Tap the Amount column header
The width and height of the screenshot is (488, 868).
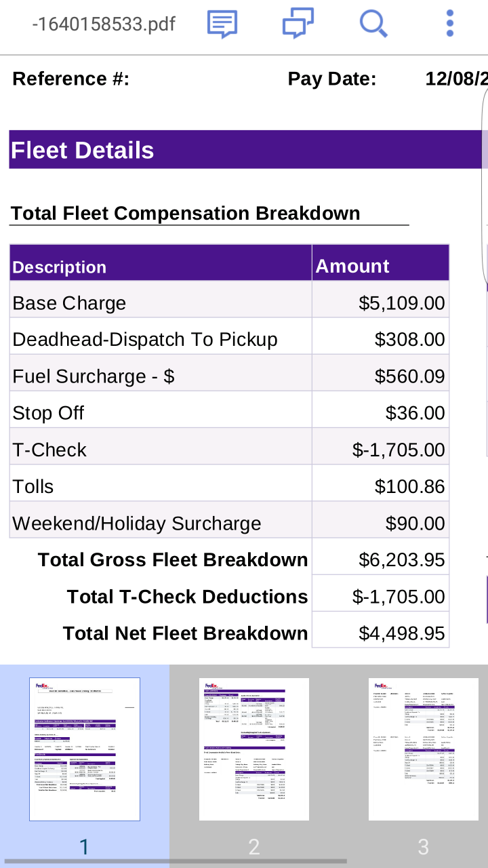click(x=352, y=267)
